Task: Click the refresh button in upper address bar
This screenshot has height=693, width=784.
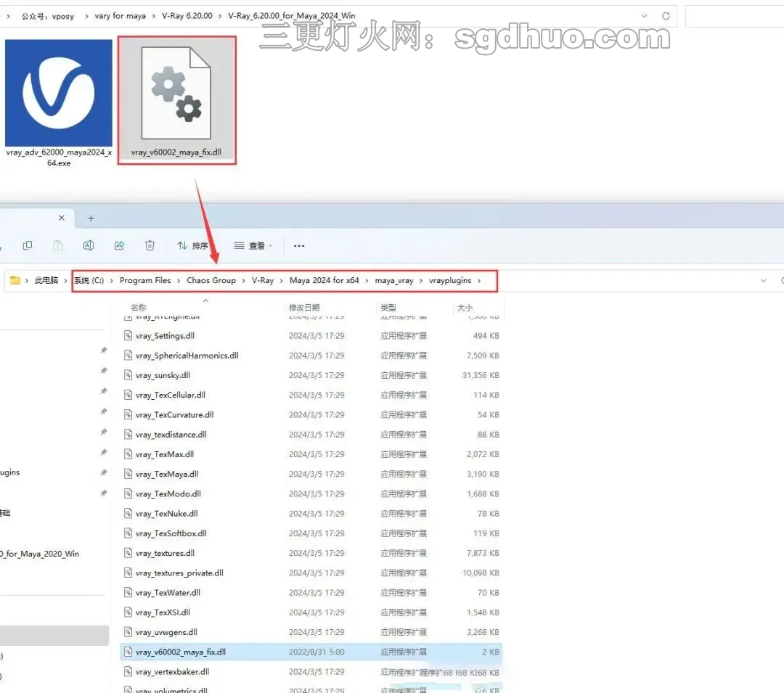Action: pyautogui.click(x=666, y=16)
